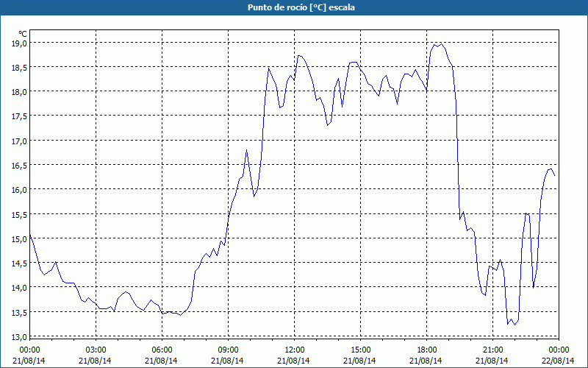The width and height of the screenshot is (588, 368).
Task: Click the 03:00 time axis label
Action: [96, 350]
